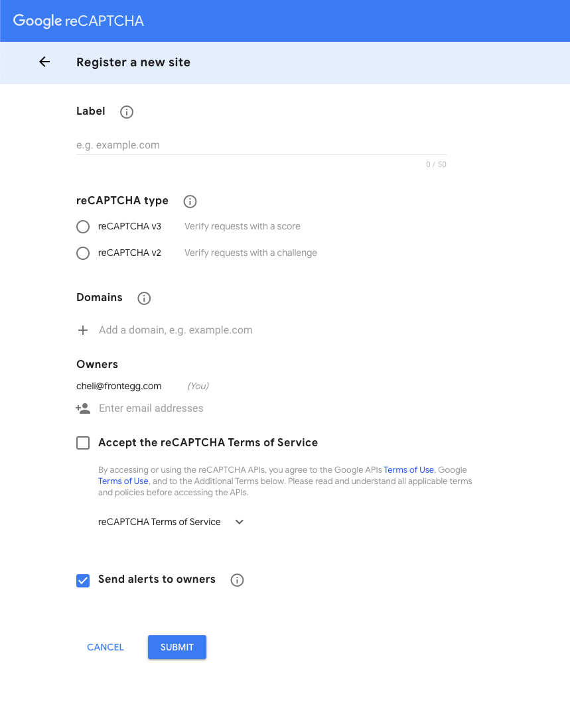Select the reCAPTCHA v2 radio button
This screenshot has height=728, width=570.
point(83,253)
